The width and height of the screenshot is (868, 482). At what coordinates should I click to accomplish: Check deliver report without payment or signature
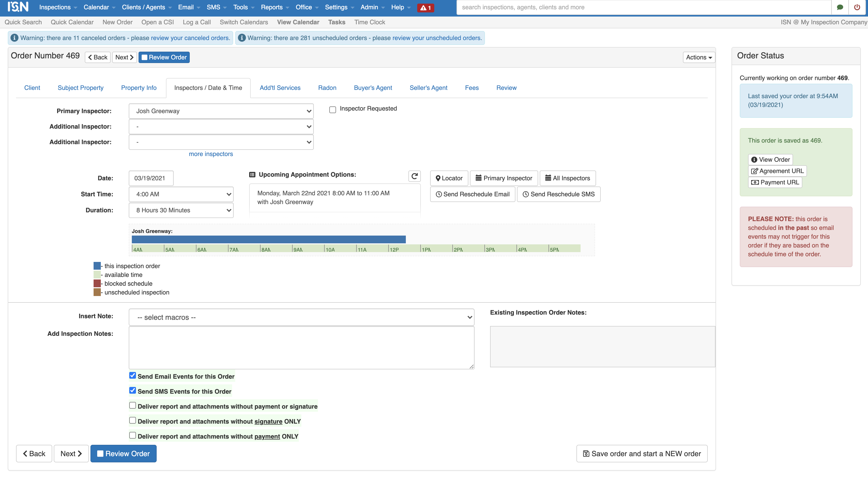pos(132,406)
